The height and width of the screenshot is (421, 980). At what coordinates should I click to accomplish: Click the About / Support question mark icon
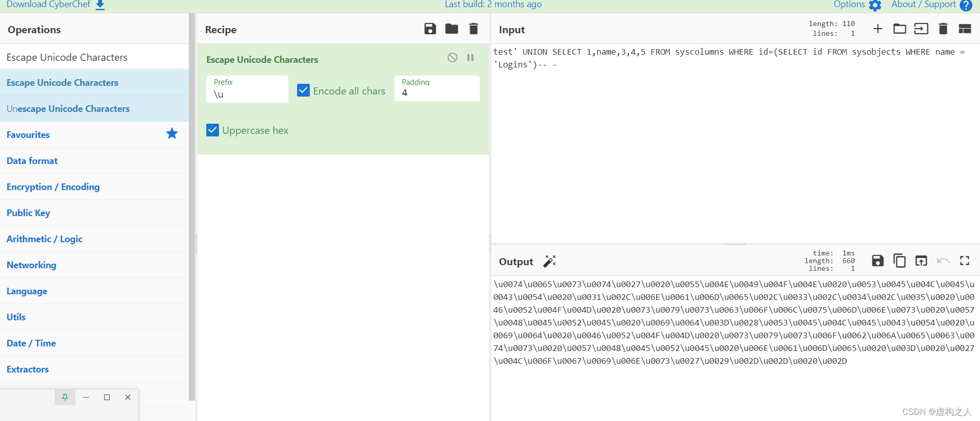point(966,5)
